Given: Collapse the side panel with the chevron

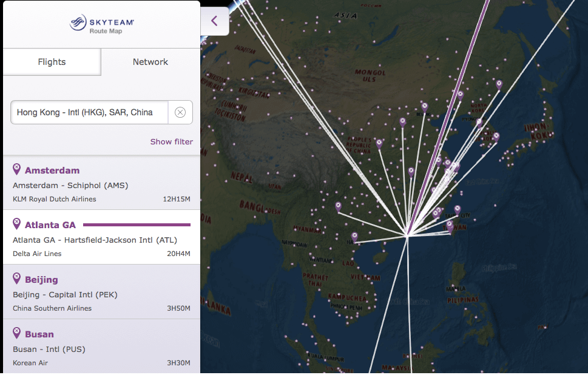Looking at the screenshot, I should tap(214, 21).
